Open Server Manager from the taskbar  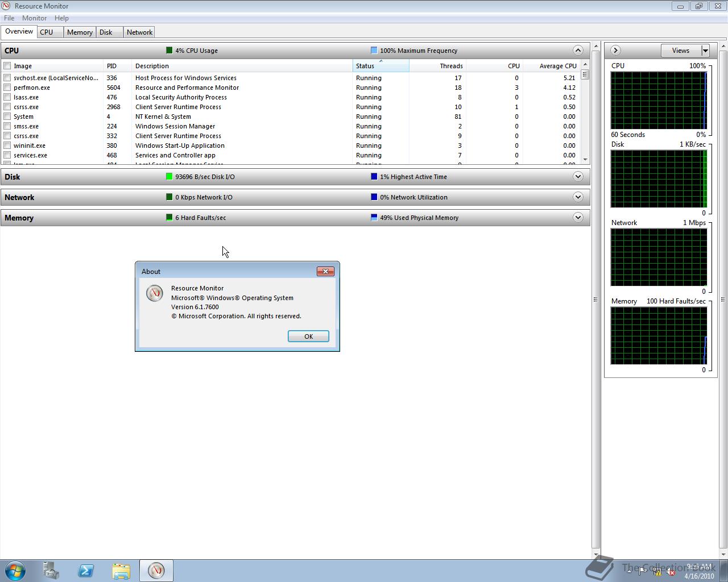click(x=51, y=570)
